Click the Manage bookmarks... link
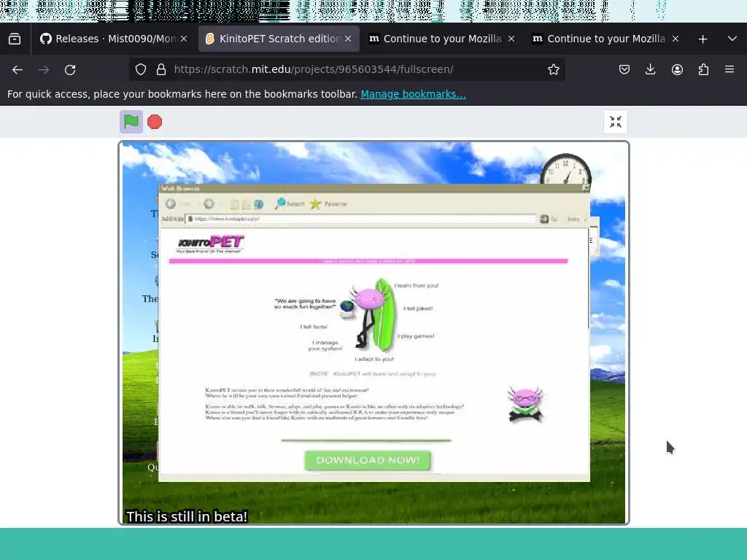Viewport: 747px width, 560px height. coord(413,94)
